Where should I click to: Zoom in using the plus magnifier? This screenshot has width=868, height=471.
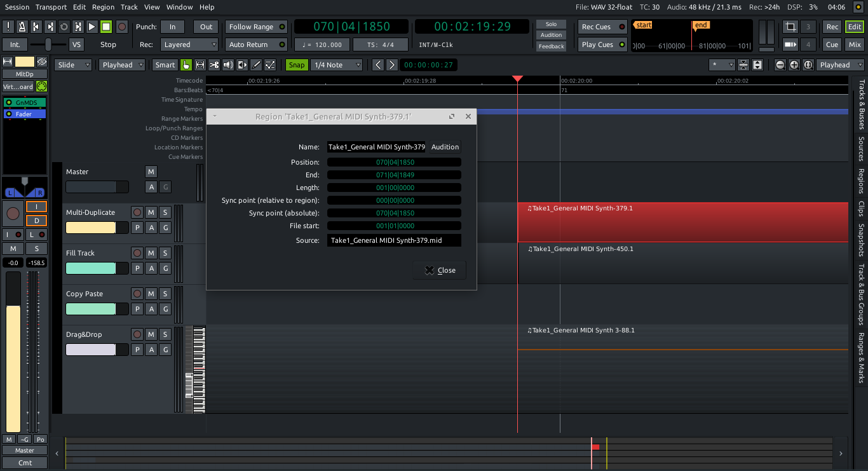(794, 65)
